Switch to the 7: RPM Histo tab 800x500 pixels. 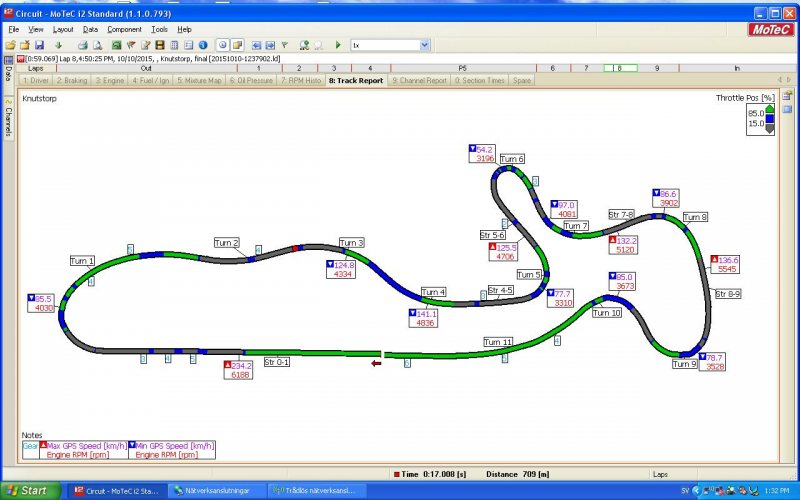coord(301,80)
